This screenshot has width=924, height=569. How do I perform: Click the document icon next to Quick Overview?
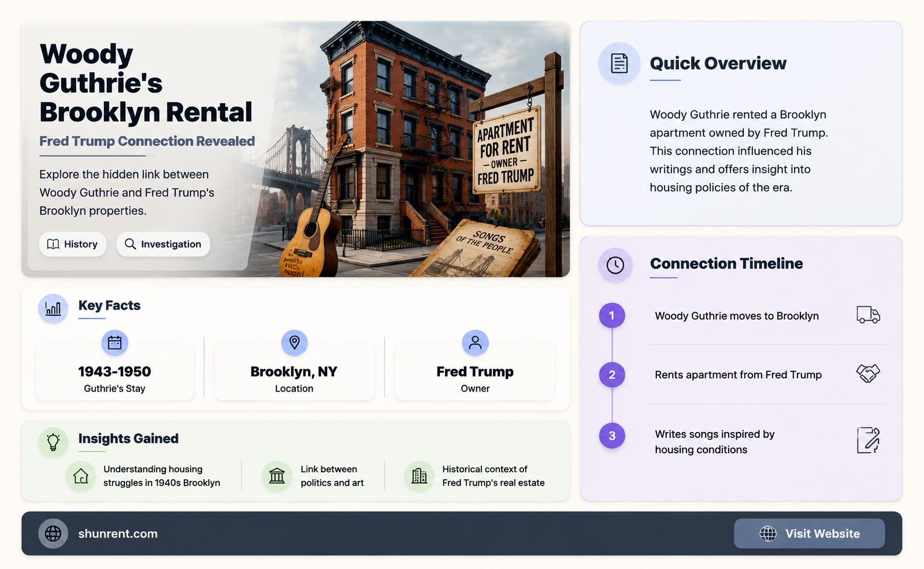tap(619, 63)
